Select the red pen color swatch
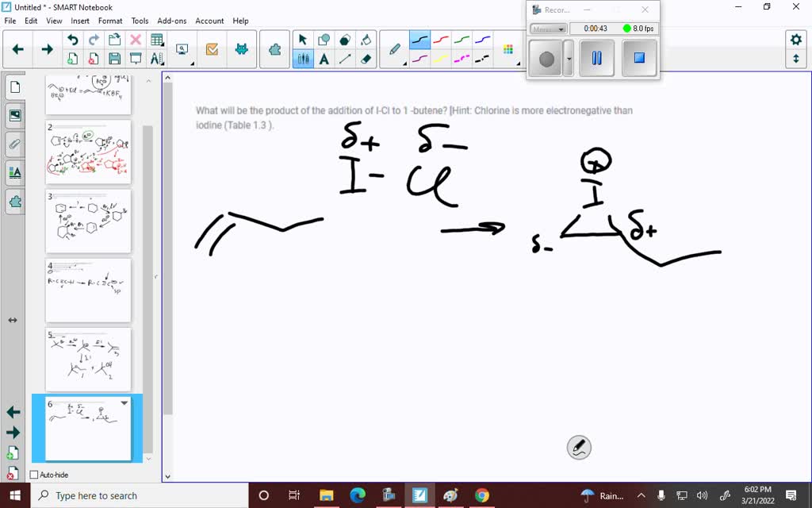 [x=441, y=40]
